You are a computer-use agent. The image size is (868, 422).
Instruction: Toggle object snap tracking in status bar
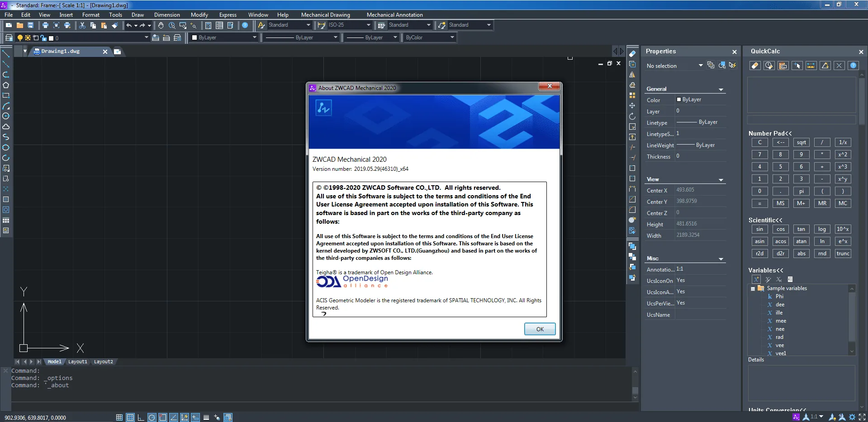173,417
